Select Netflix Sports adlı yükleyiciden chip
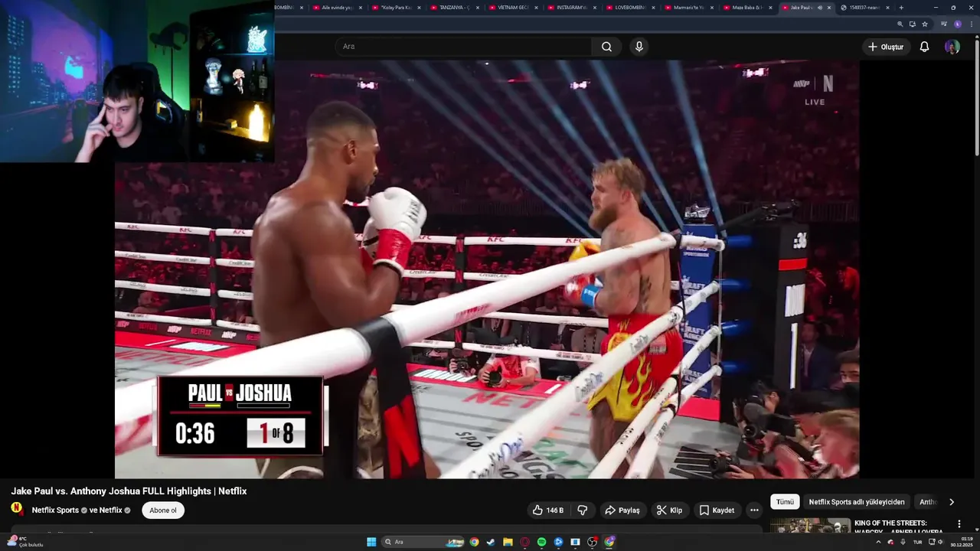 click(x=857, y=502)
